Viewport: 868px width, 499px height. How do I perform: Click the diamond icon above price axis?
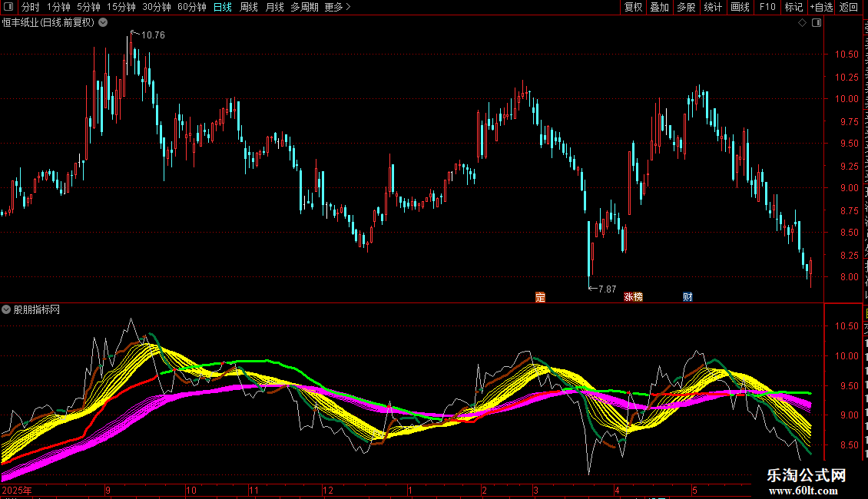pos(802,23)
